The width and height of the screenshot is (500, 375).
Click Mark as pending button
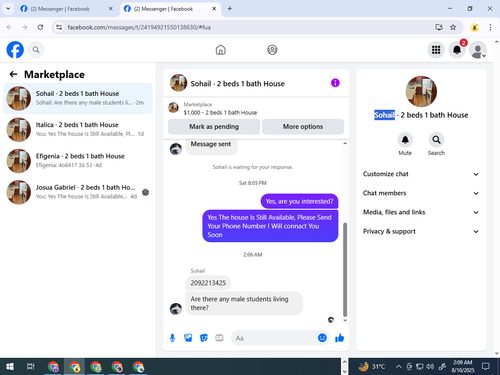tap(214, 127)
